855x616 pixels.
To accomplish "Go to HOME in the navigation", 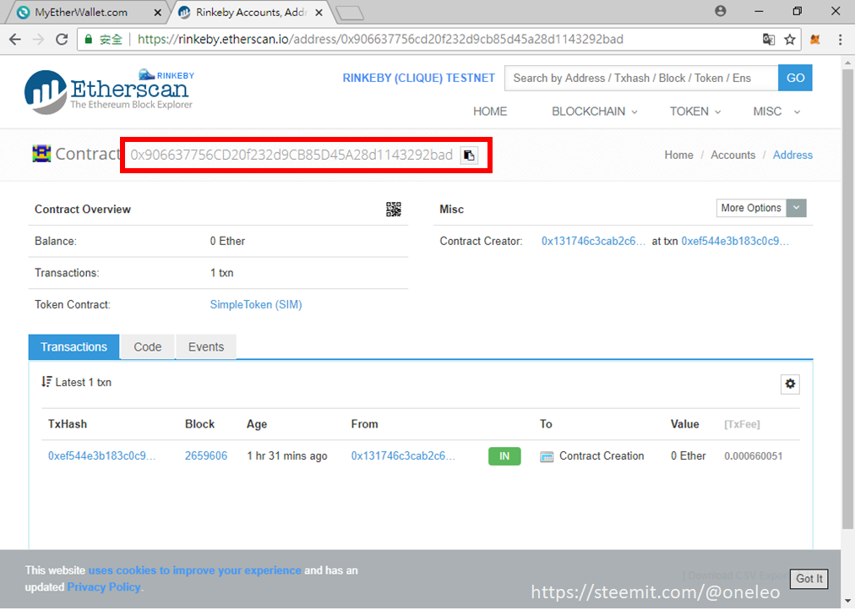I will click(x=490, y=112).
